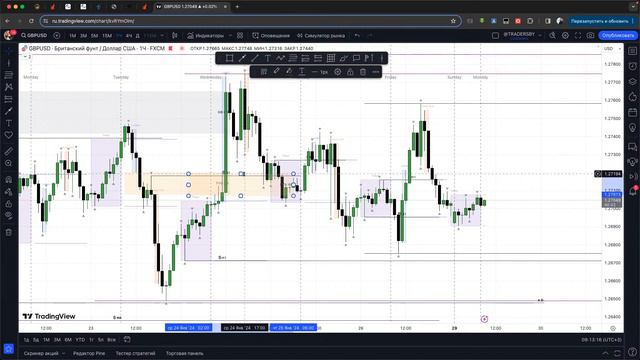Image resolution: width=640 pixels, height=360 pixels.
Task: Take a chart snapshot with camera icon
Action: tap(591, 36)
